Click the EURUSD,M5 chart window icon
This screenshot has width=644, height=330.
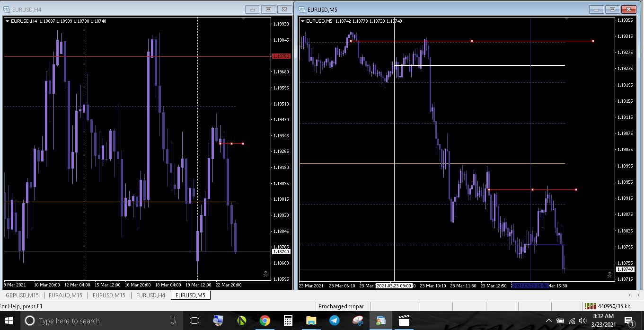pos(301,9)
